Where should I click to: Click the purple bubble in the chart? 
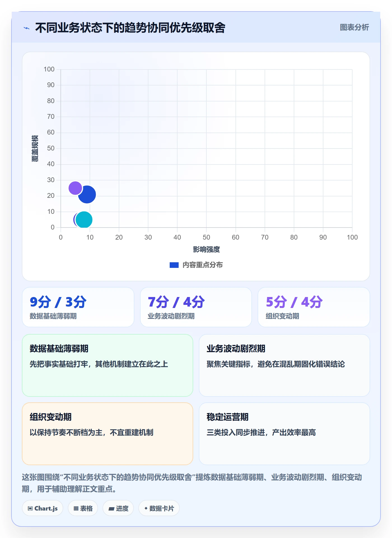(x=75, y=188)
